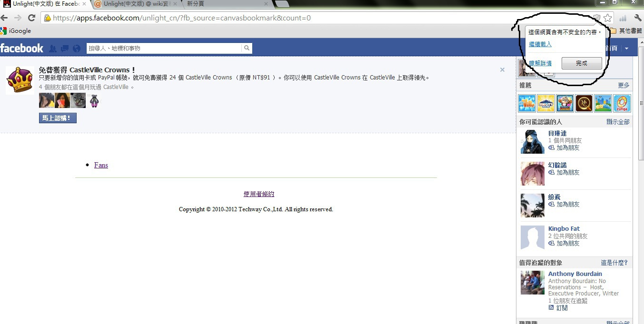Go back with the browser back arrow
The width and height of the screenshot is (644, 324).
pyautogui.click(x=4, y=18)
